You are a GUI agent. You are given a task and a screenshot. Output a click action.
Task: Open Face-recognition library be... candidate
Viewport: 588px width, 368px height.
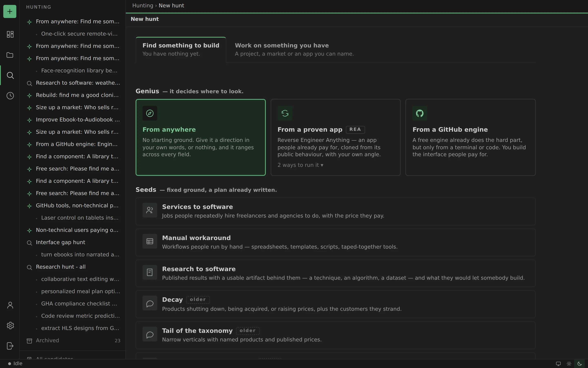72,71
